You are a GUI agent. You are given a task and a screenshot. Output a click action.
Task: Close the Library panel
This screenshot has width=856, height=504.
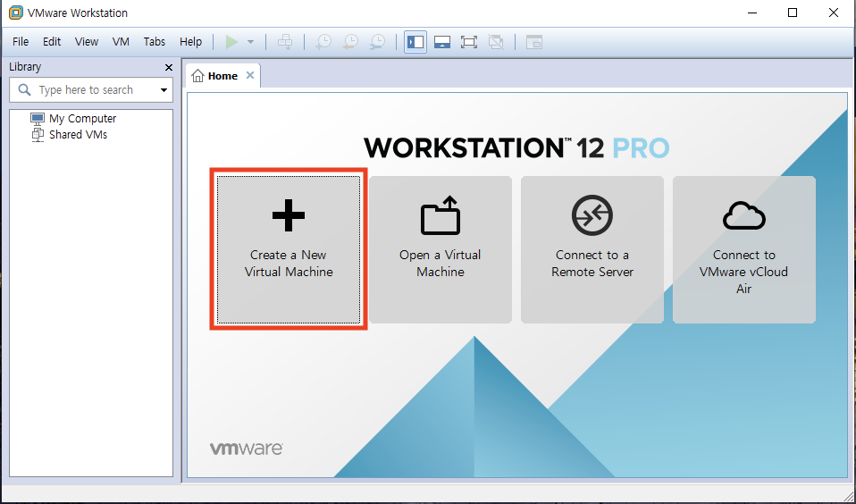(169, 67)
